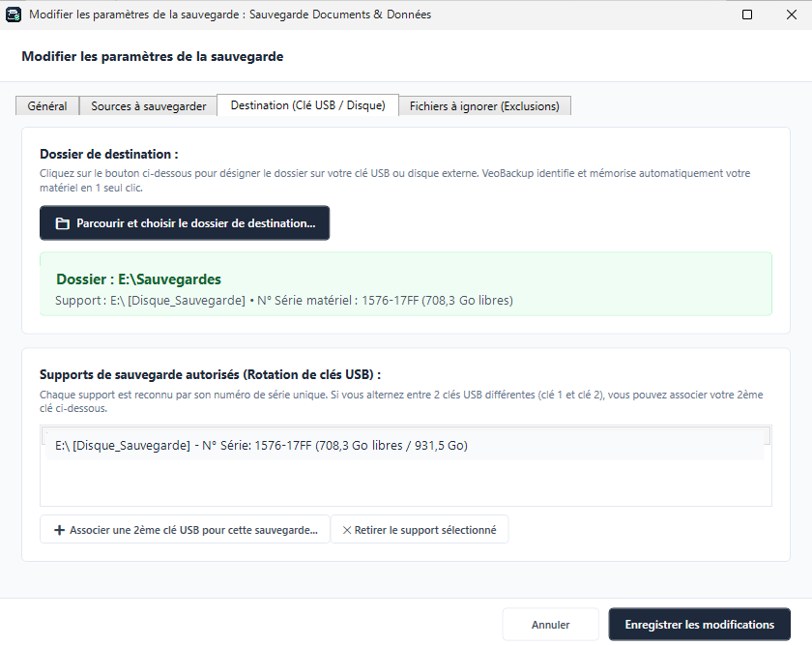This screenshot has width=812, height=646.
Task: Switch to the Général tab
Action: 47,105
